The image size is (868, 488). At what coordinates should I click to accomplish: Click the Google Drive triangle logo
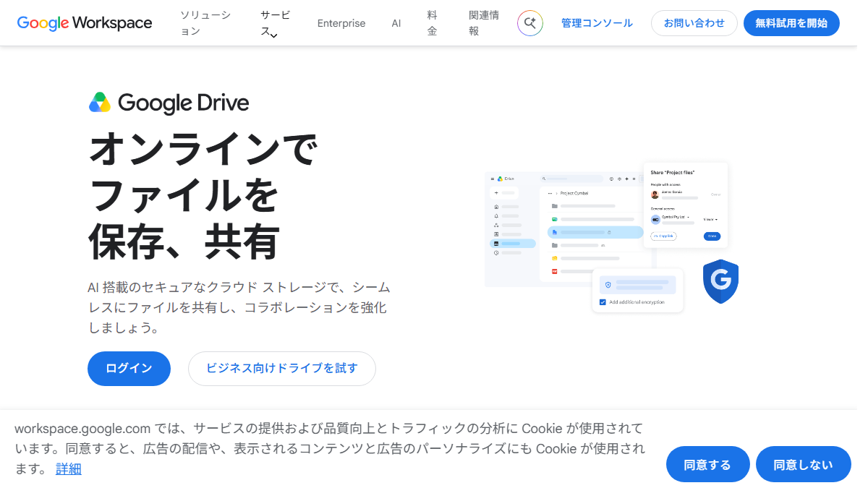coord(100,103)
